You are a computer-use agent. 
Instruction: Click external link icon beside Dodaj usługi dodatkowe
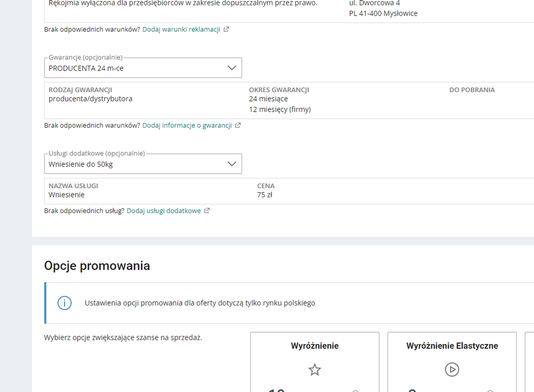pos(207,211)
